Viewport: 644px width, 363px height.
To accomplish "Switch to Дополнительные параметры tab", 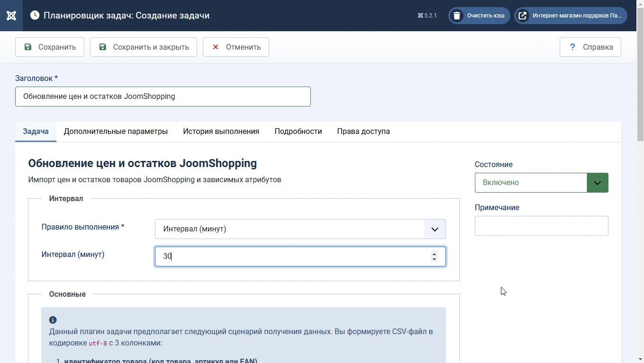I will pos(116,132).
